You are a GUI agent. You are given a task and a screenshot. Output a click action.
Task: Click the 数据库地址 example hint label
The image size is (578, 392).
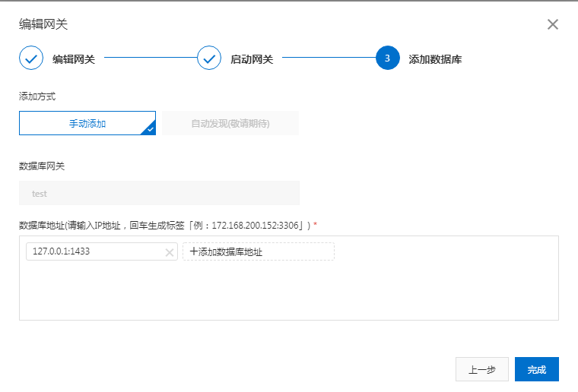168,226
